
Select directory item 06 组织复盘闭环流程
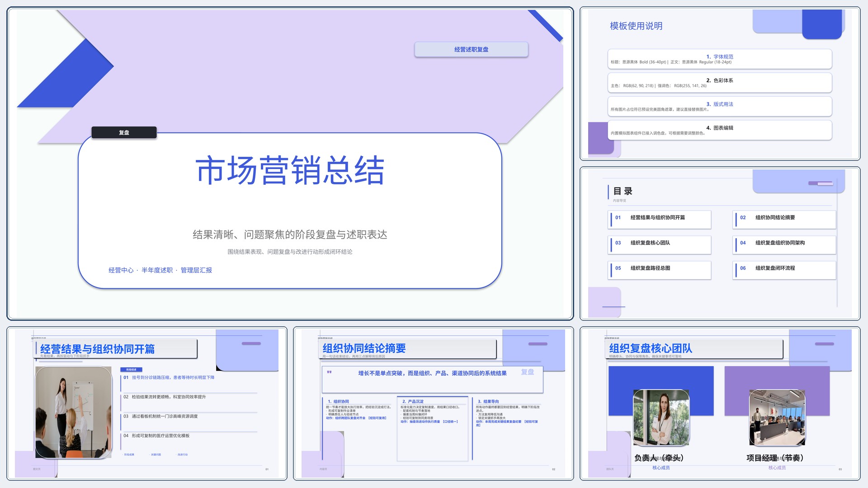[785, 270]
